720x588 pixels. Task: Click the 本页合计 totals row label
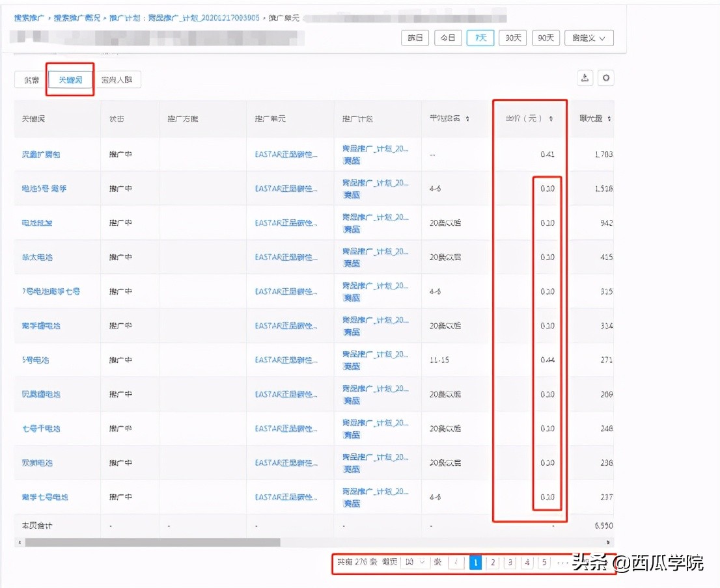(36, 526)
